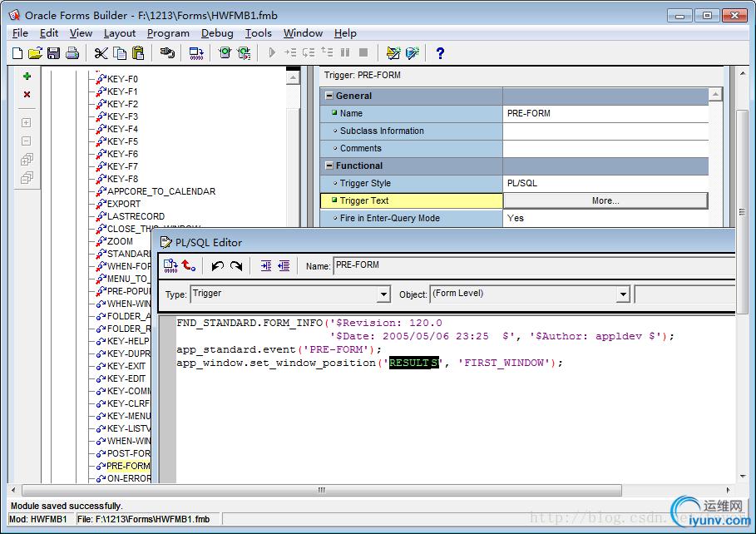Open the View menu

pyautogui.click(x=81, y=33)
